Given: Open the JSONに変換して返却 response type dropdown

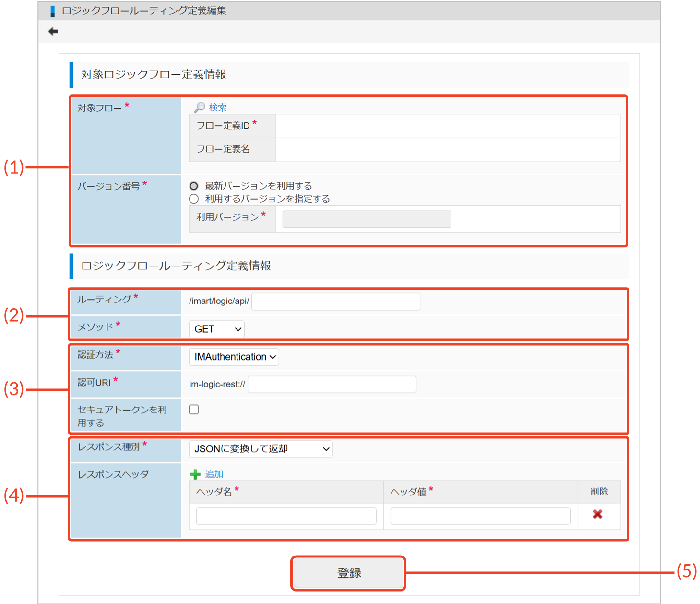Looking at the screenshot, I should [261, 449].
